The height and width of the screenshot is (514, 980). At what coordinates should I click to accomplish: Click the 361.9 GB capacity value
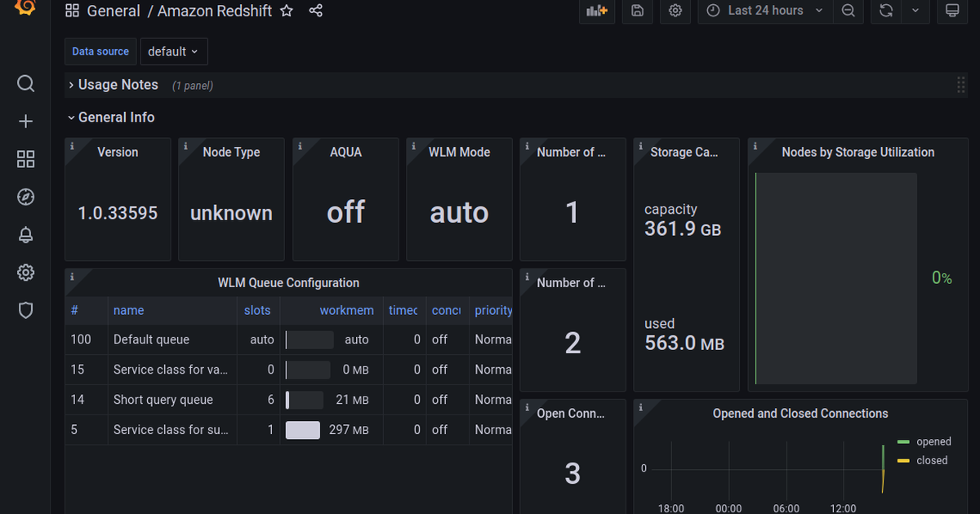pyautogui.click(x=683, y=228)
